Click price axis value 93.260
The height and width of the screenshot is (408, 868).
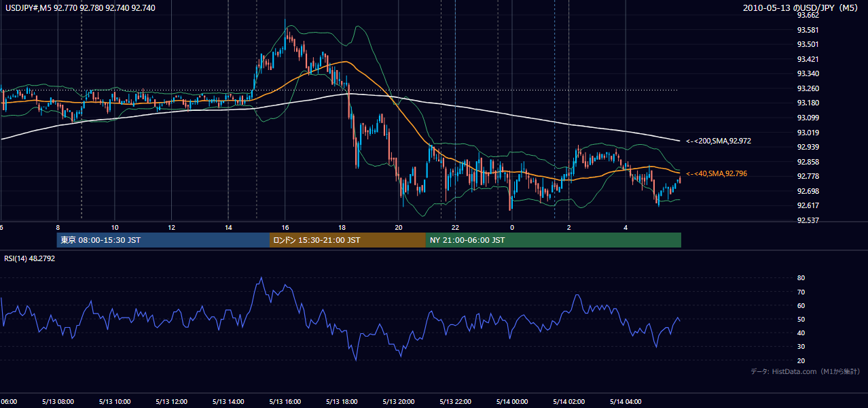point(808,88)
